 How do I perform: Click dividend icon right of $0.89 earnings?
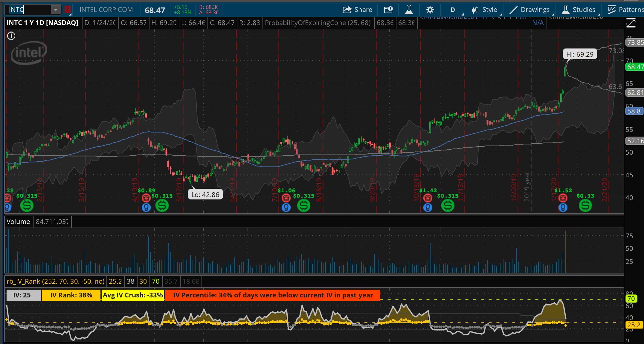[162, 205]
